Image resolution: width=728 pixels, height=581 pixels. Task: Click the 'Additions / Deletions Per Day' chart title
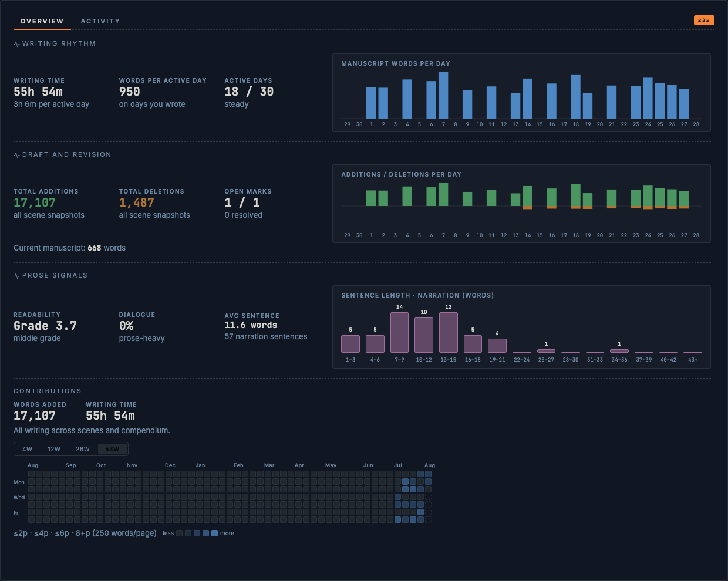coord(402,174)
